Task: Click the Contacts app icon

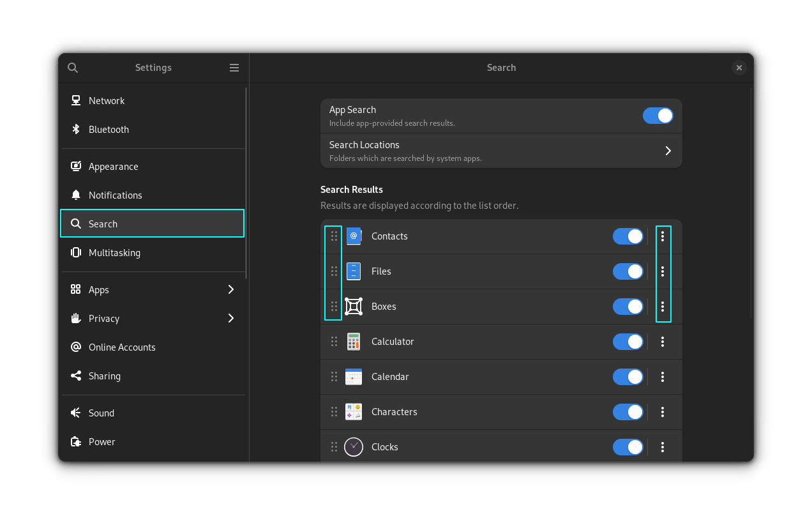Action: point(354,236)
